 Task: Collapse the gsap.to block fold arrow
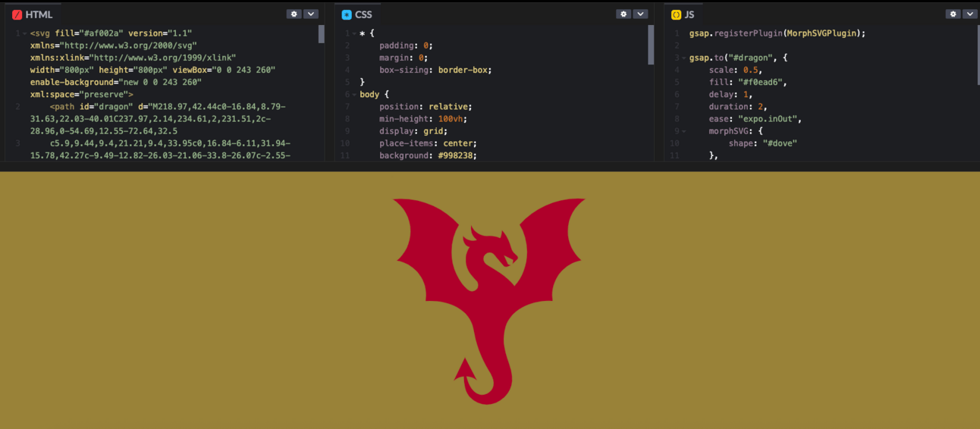coord(683,58)
